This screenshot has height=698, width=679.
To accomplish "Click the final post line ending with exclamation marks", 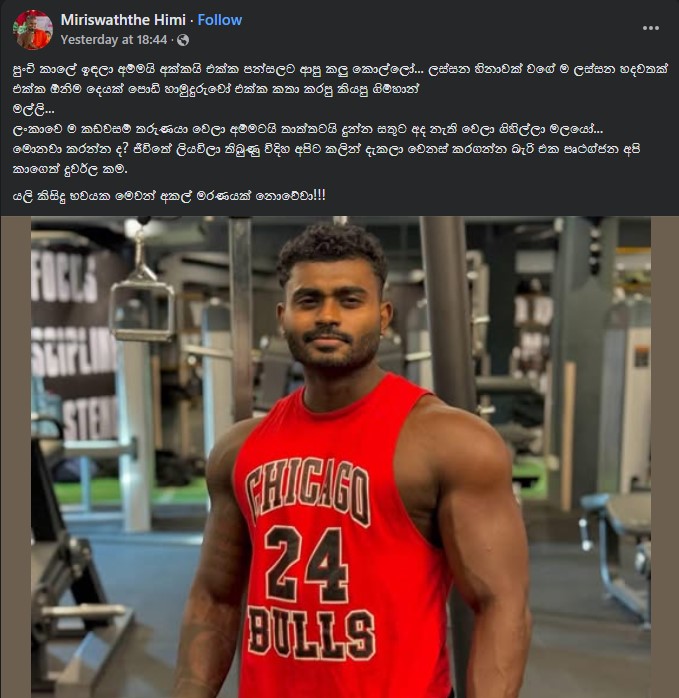I will [169, 195].
